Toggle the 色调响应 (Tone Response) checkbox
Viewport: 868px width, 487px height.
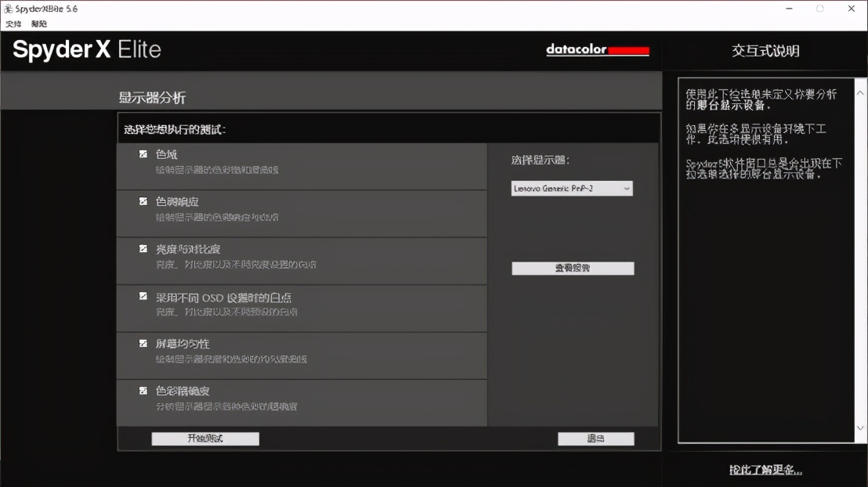pos(143,201)
